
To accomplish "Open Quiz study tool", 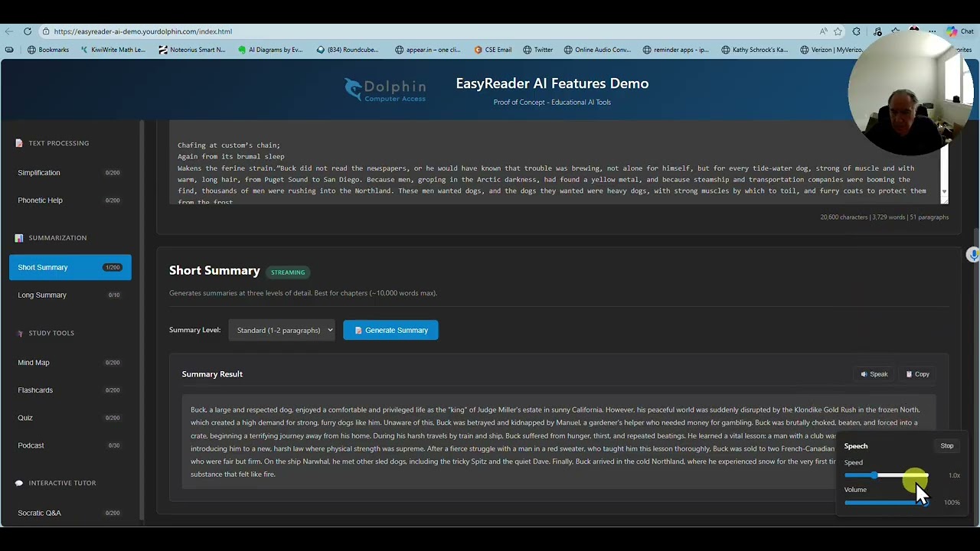I will click(x=70, y=418).
